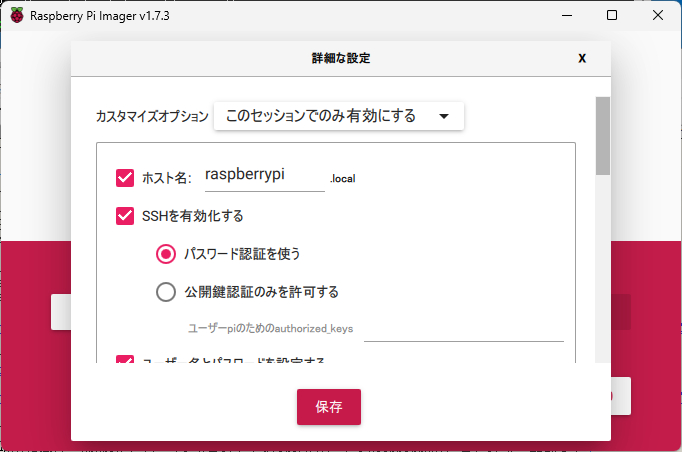Click the .local suffix text
Image resolution: width=682 pixels, height=452 pixels.
coord(343,179)
